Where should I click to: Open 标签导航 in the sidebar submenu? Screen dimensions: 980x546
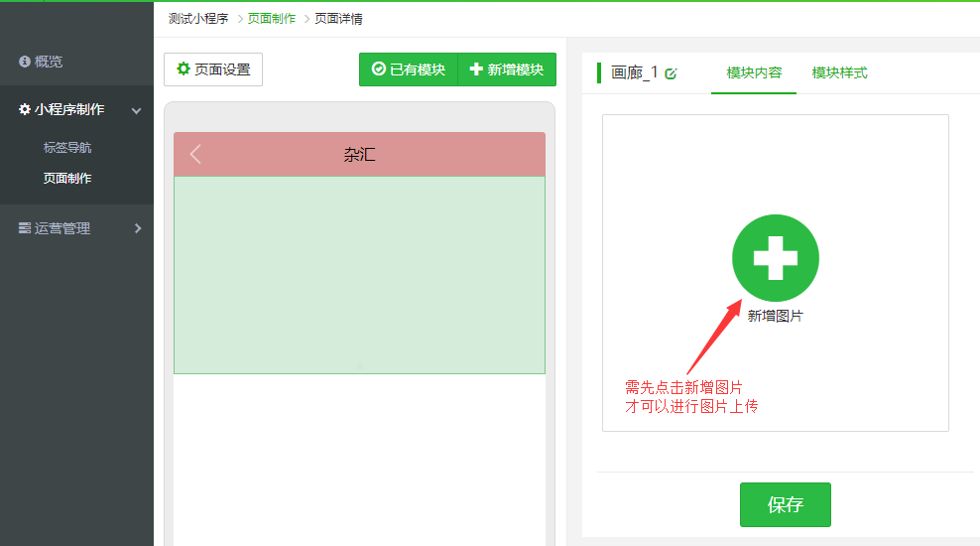pyautogui.click(x=67, y=148)
